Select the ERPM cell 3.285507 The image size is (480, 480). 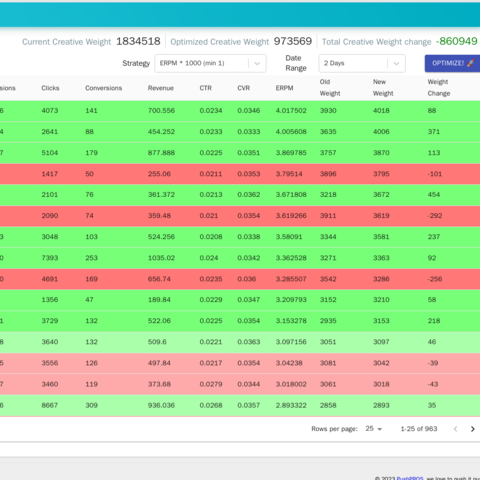click(291, 279)
